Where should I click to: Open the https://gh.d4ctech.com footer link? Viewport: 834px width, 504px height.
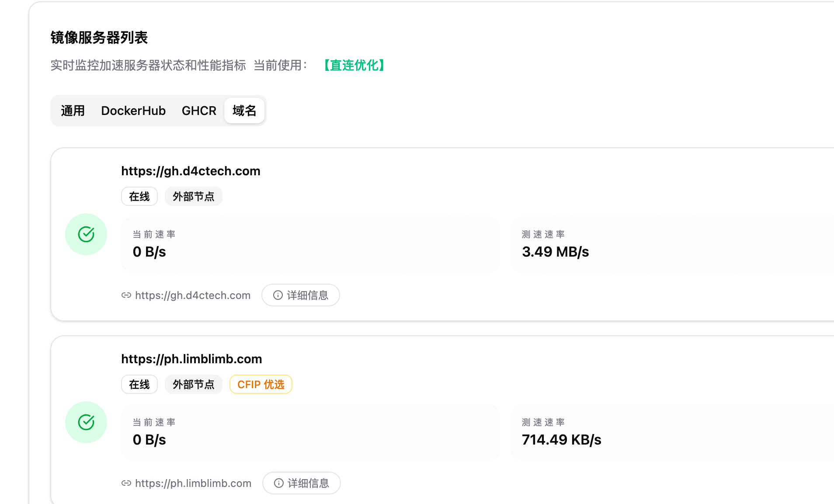193,295
